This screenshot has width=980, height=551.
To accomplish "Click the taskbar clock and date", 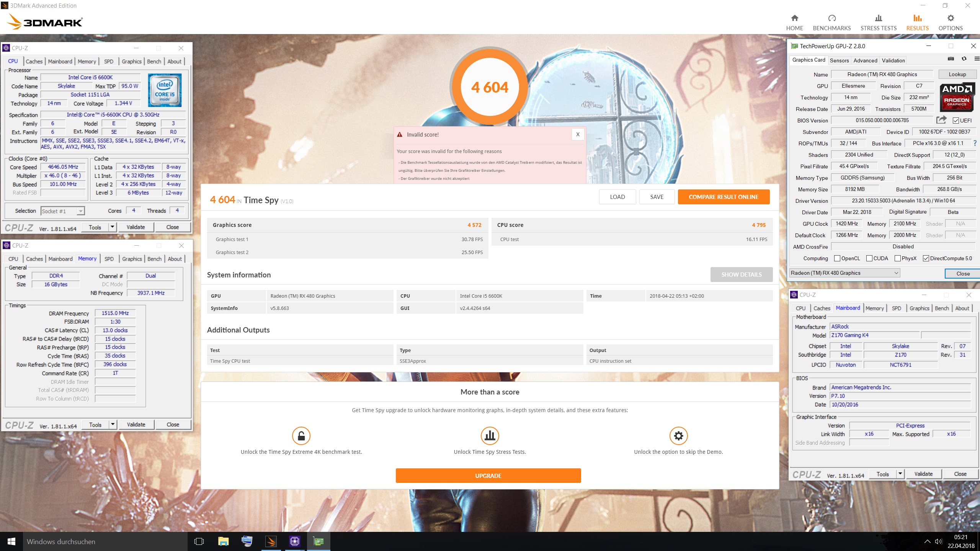I will (x=961, y=541).
